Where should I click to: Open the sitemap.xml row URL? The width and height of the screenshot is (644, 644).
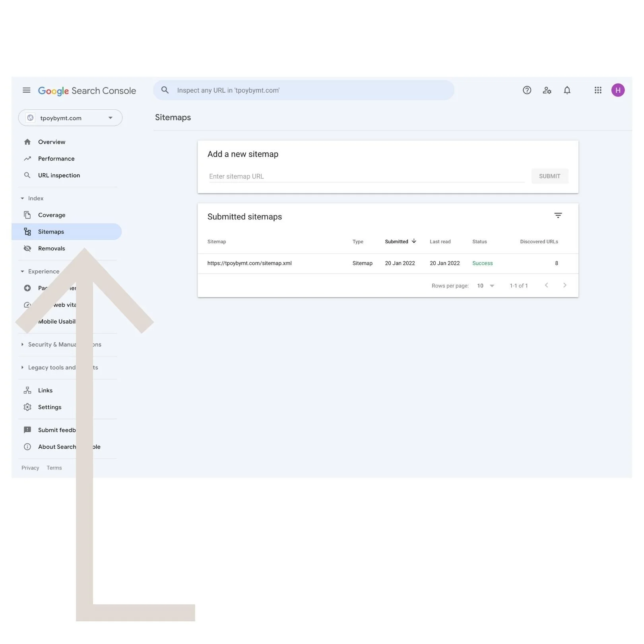tap(250, 263)
